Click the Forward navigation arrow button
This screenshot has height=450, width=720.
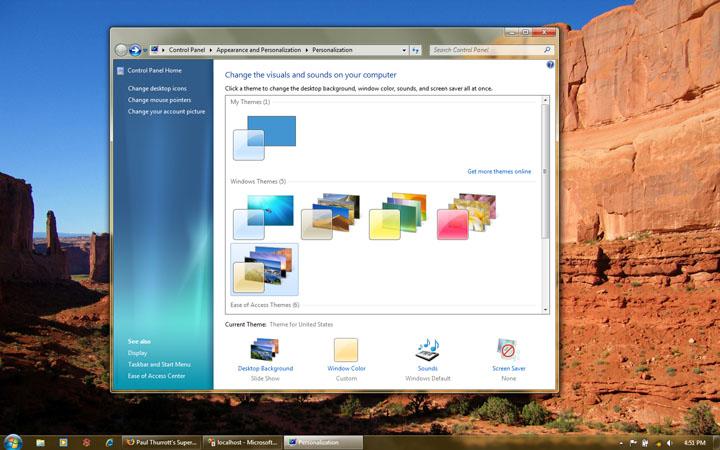(135, 50)
